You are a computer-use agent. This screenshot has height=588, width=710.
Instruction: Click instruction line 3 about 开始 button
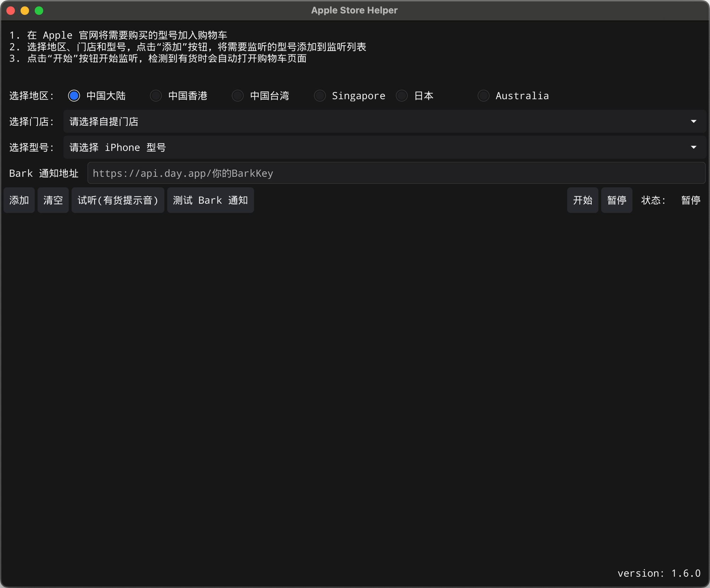158,58
